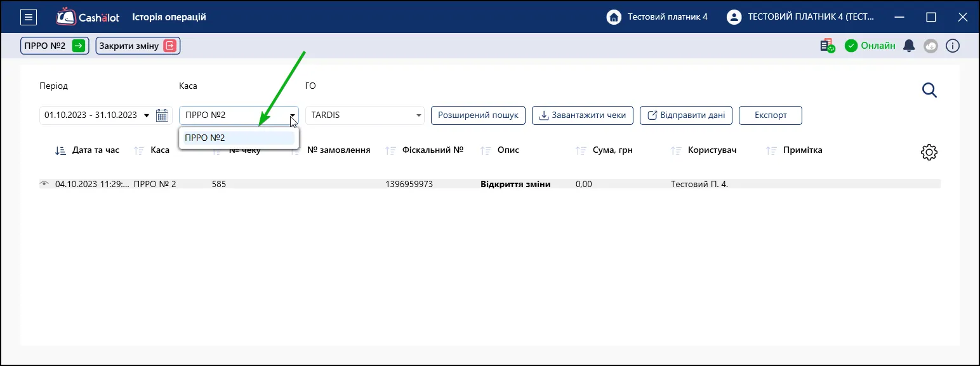View operation details via eye icon
The height and width of the screenshot is (366, 980).
pyautogui.click(x=44, y=184)
